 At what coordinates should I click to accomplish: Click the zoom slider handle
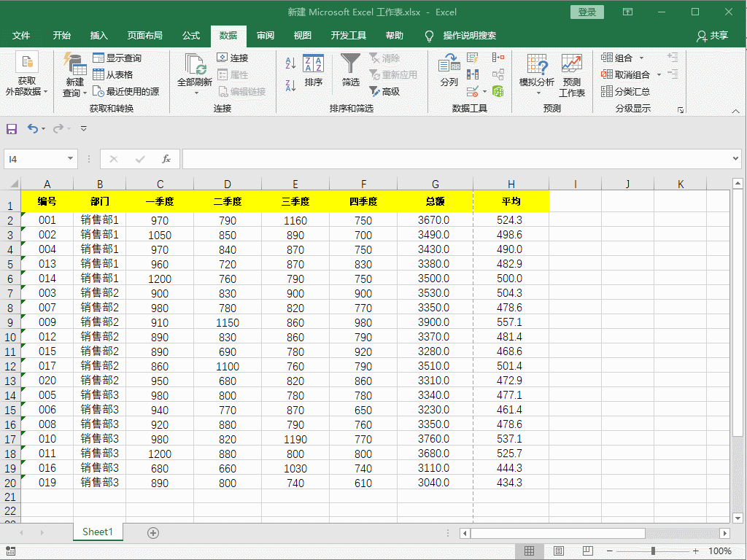tap(653, 551)
